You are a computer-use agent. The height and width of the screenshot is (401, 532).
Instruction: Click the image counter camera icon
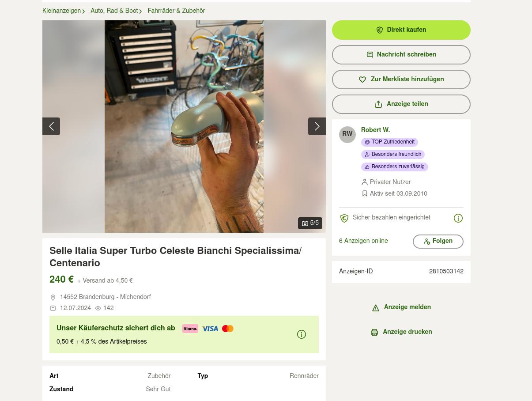305,223
